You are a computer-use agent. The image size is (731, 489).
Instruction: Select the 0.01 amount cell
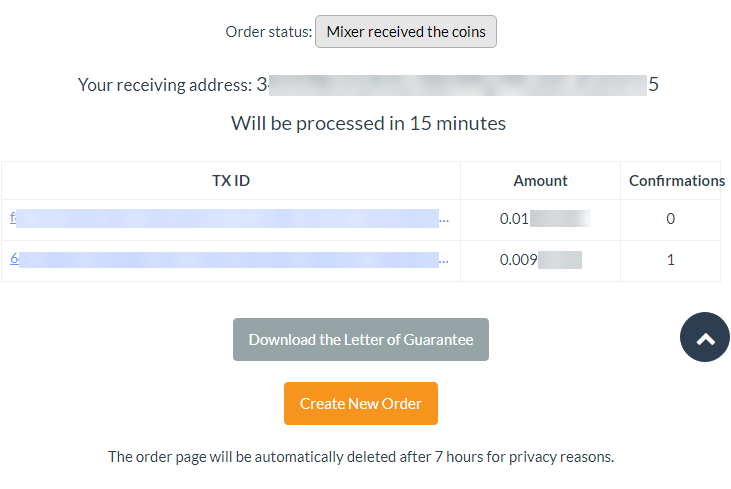[540, 219]
